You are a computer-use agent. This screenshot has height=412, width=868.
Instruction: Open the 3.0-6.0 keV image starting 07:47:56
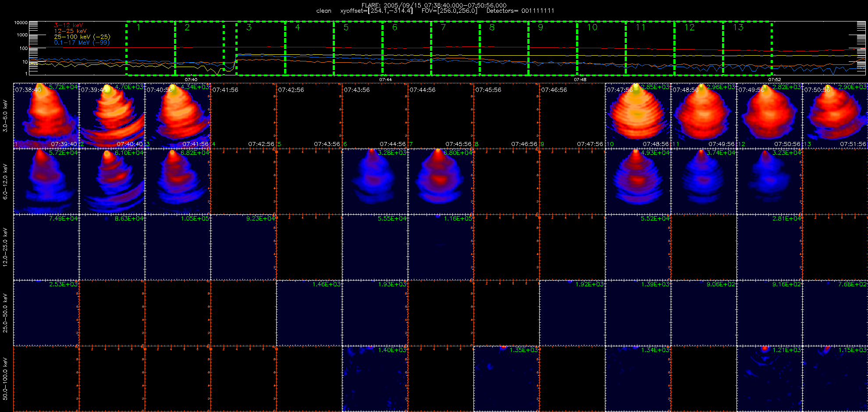click(x=638, y=116)
